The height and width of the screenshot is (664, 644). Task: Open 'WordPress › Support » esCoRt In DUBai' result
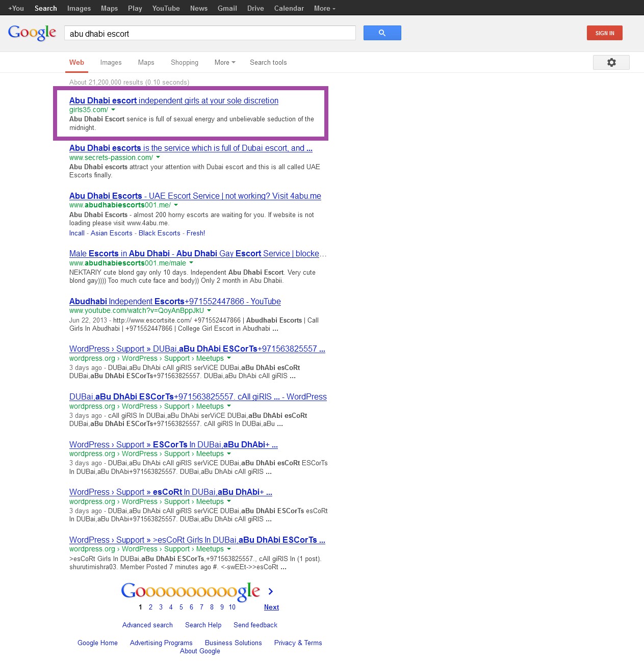coord(171,492)
